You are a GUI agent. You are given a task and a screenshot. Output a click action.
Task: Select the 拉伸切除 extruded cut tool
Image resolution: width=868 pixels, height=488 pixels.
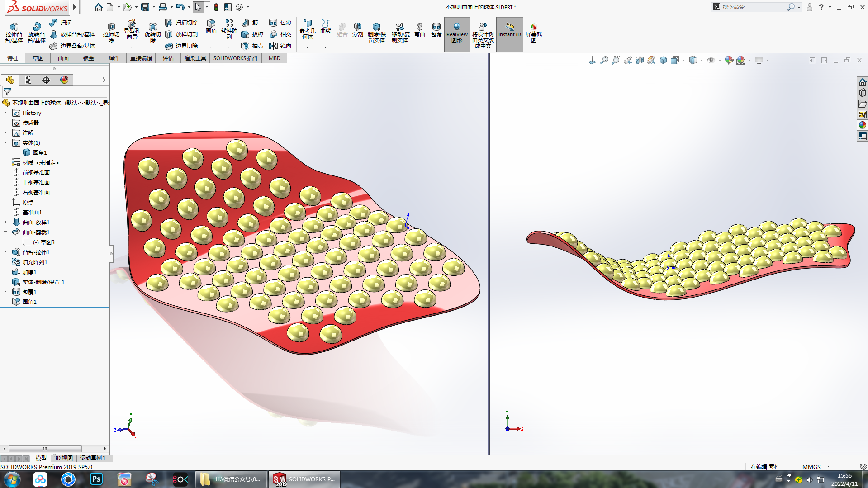111,33
